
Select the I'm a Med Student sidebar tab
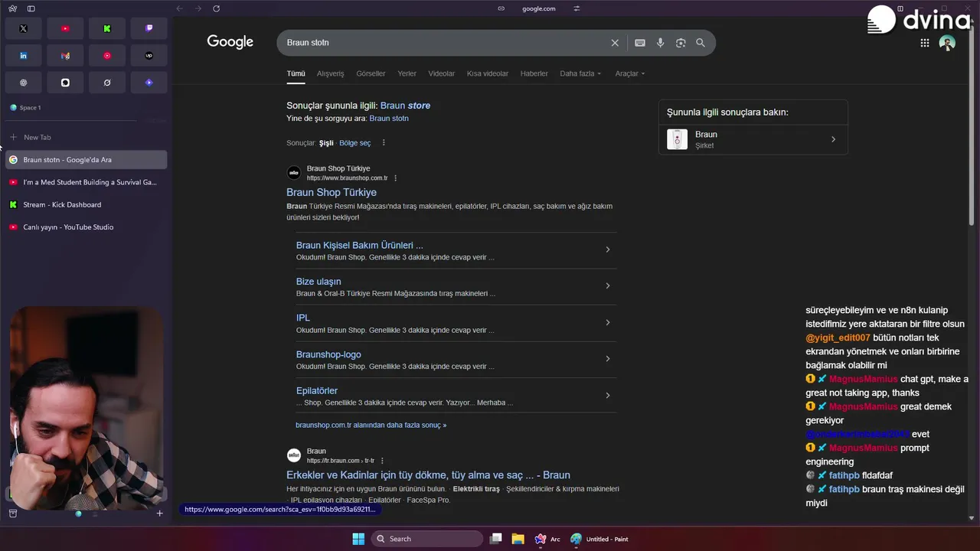[86, 182]
